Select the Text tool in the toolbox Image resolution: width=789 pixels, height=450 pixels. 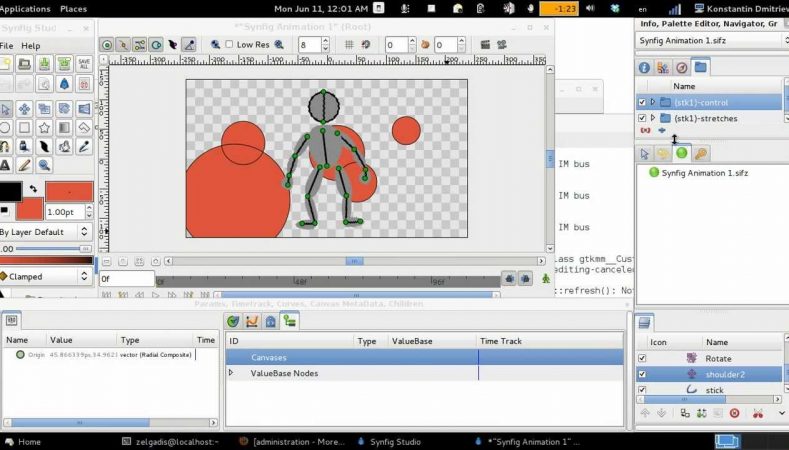[x=5, y=165]
